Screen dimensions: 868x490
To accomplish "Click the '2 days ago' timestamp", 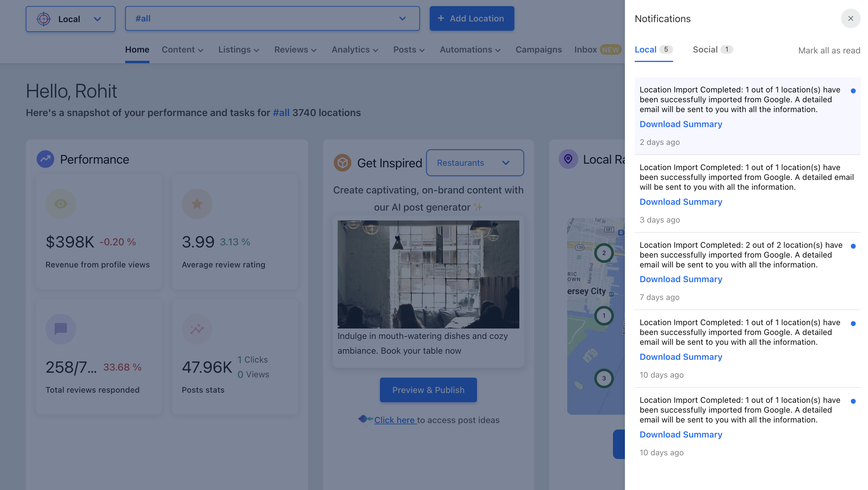I will pos(660,142).
